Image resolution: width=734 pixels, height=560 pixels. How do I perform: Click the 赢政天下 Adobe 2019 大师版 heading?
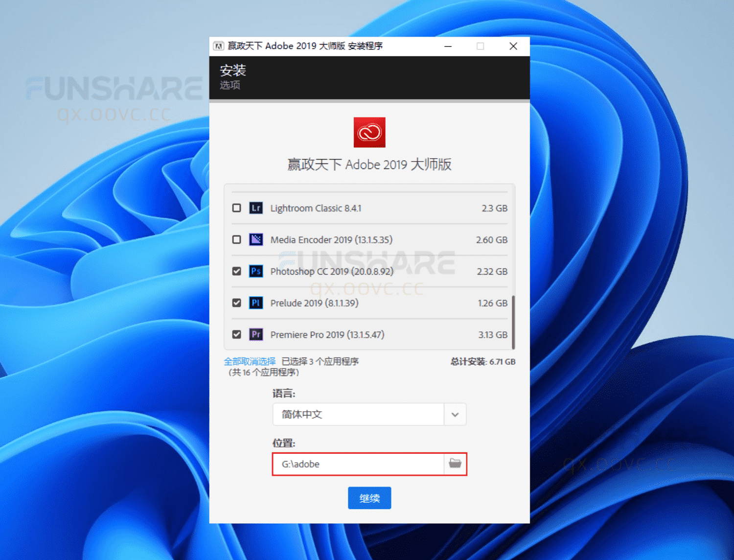coord(369,164)
